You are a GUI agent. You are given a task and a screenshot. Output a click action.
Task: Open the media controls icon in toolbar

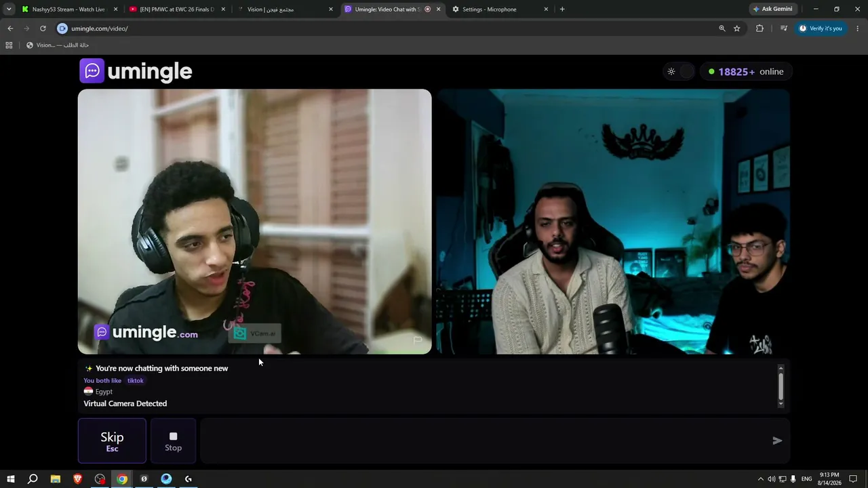pyautogui.click(x=783, y=28)
